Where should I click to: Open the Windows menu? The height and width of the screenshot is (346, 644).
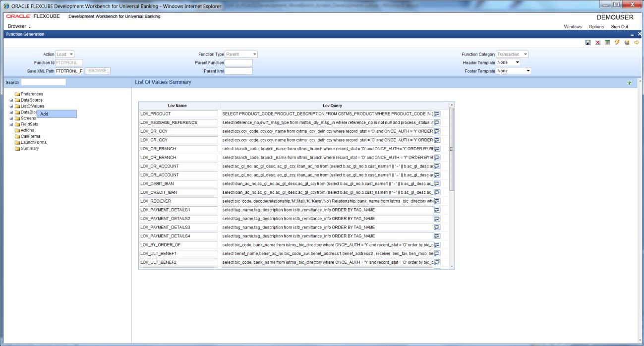tap(573, 27)
